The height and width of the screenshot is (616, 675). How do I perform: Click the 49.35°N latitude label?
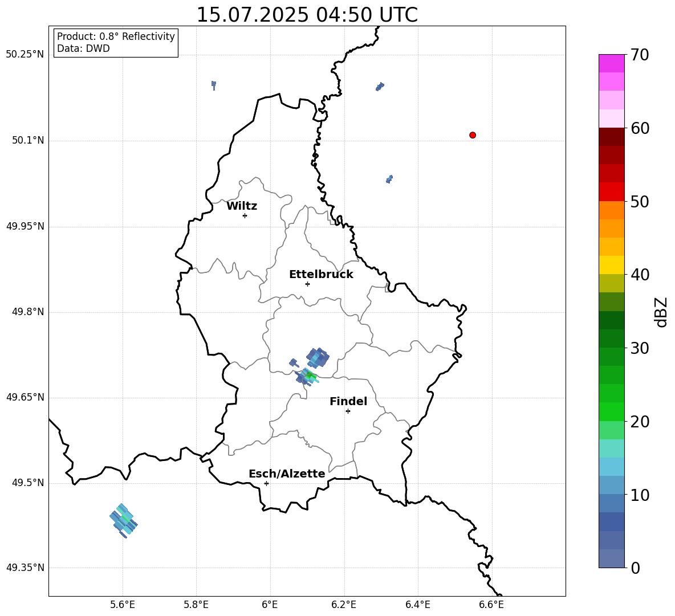click(25, 568)
